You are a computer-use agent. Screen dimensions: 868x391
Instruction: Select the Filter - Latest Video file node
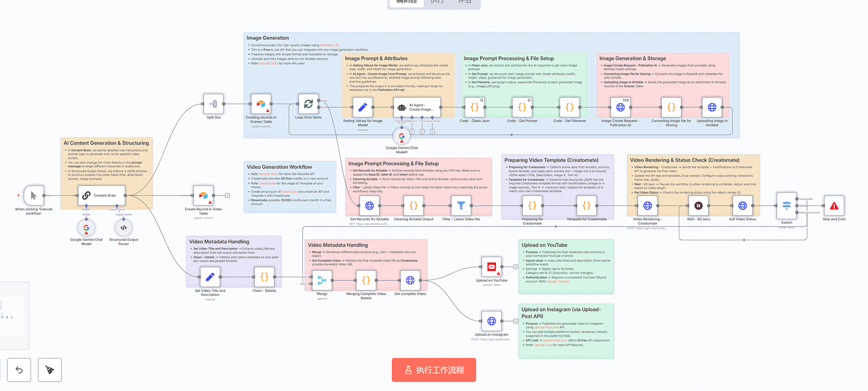pyautogui.click(x=461, y=206)
